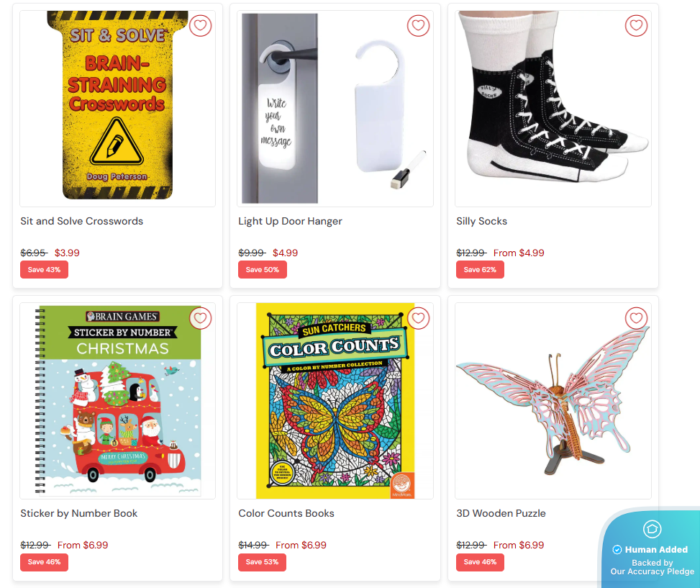The width and height of the screenshot is (700, 588).
Task: Click the home icon in Human Added badge
Action: pos(652,529)
